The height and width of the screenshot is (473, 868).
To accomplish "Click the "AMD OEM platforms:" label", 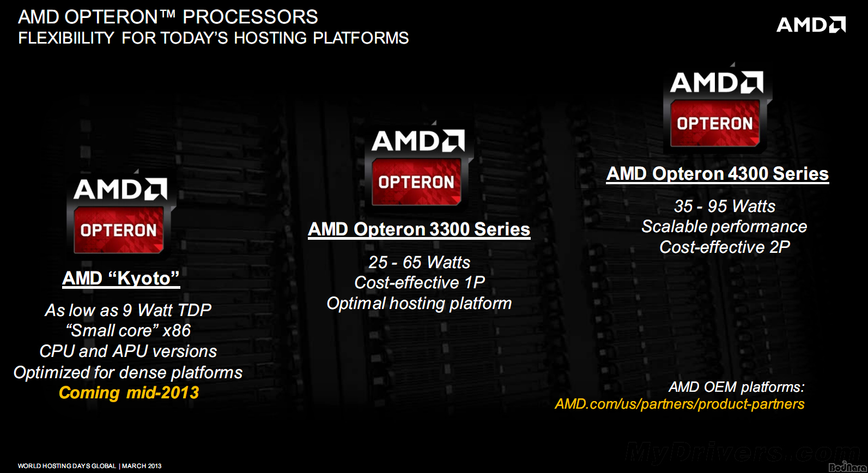I will (x=736, y=387).
